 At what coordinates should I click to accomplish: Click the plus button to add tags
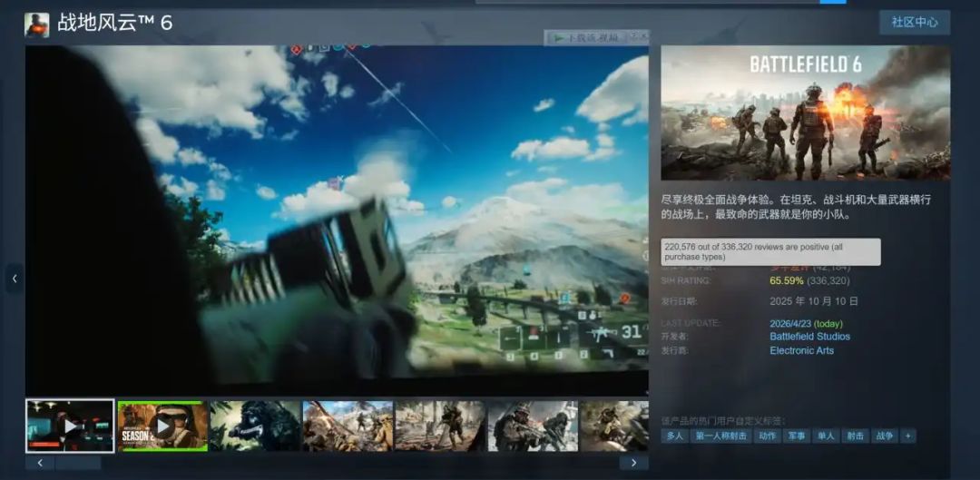tap(908, 436)
